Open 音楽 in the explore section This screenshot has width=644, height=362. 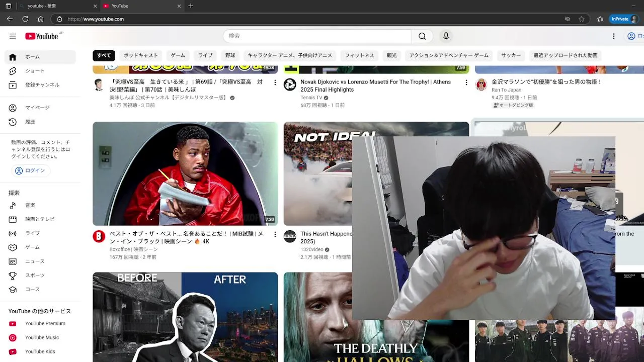point(40,205)
